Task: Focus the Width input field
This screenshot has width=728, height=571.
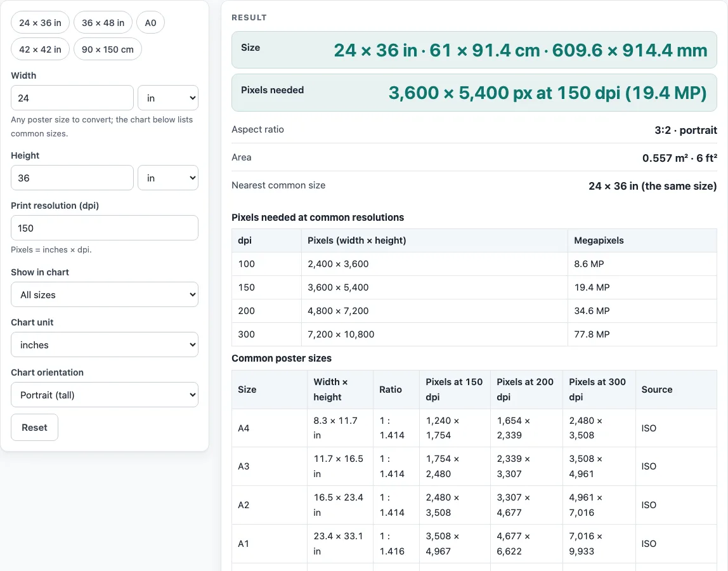Action: pos(72,98)
